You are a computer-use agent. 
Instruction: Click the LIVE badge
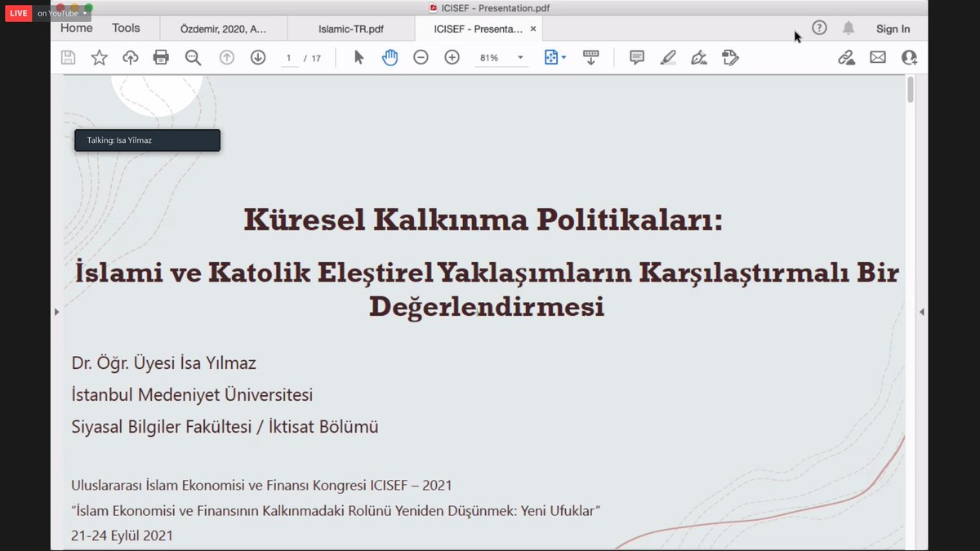(19, 13)
